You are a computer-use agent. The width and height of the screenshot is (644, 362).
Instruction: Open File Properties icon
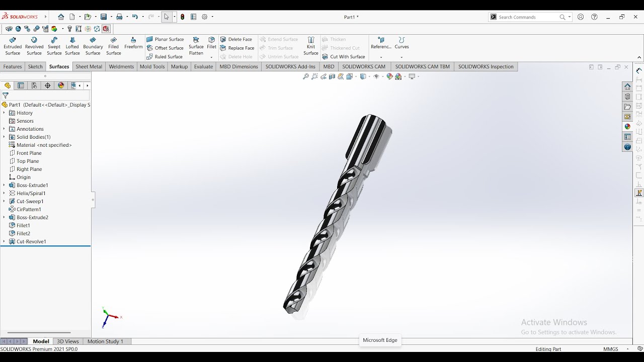(193, 17)
